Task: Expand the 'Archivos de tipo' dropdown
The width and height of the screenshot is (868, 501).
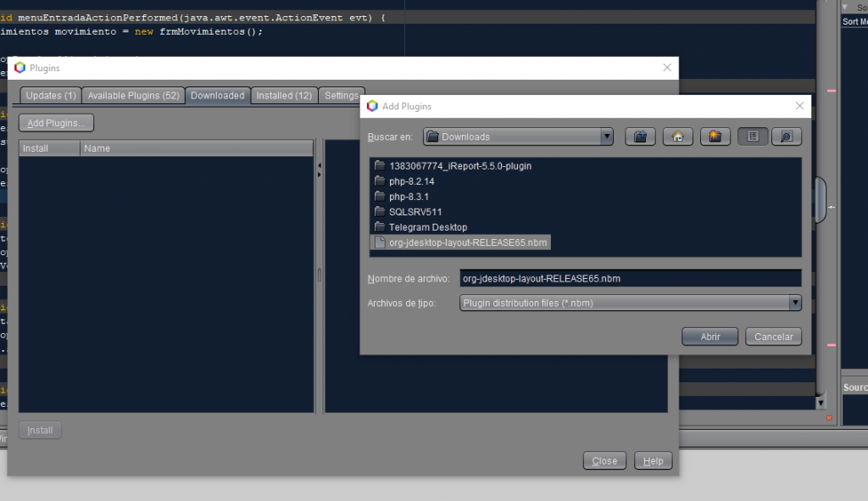Action: click(x=794, y=303)
